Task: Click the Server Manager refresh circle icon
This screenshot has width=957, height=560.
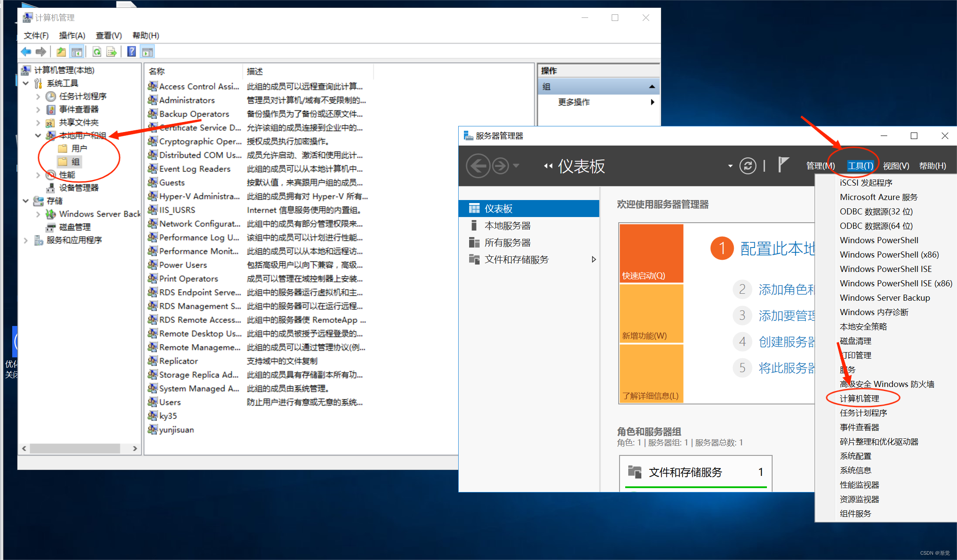Action: coord(748,166)
